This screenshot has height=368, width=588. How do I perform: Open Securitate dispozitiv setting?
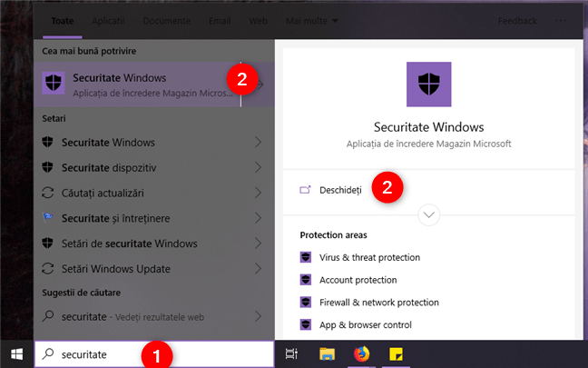pyautogui.click(x=109, y=167)
